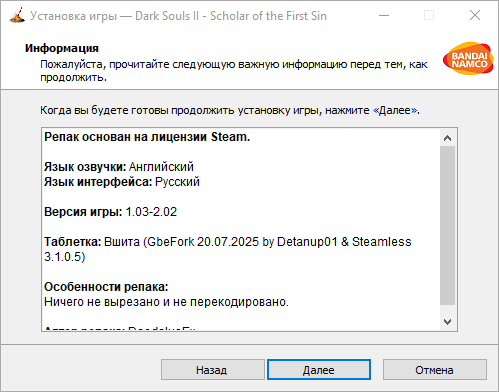
Task: Click the 'Таблетка: Вшита' line
Action: pyautogui.click(x=228, y=249)
